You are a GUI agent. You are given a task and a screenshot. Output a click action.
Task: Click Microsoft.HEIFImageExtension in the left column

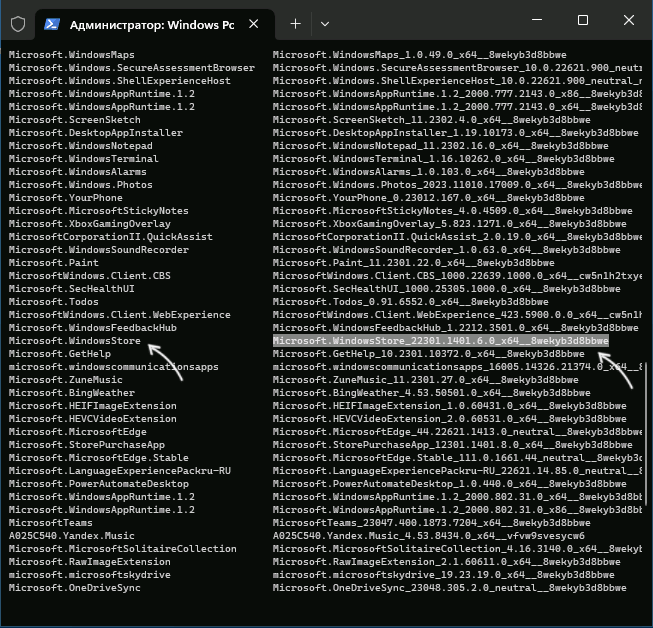click(x=92, y=406)
